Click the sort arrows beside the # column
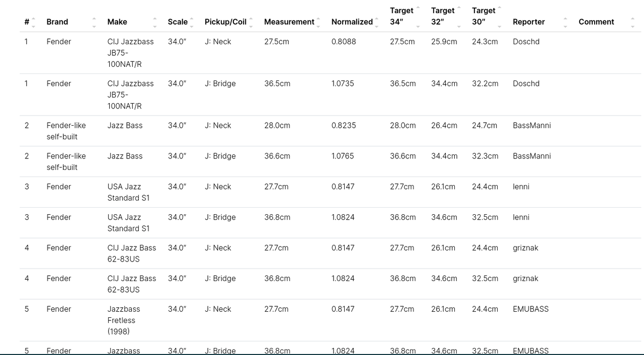The height and width of the screenshot is (355, 644). point(33,22)
